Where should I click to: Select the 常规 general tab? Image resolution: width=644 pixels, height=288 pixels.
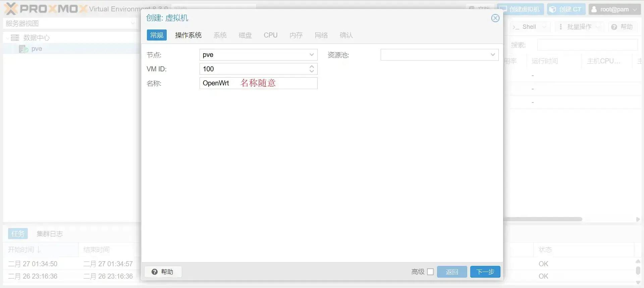click(157, 35)
